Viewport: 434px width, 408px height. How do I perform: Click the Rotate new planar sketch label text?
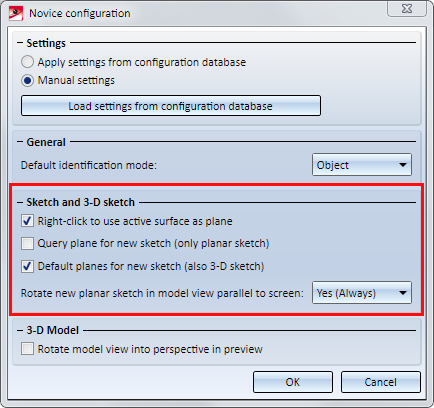[x=162, y=293]
